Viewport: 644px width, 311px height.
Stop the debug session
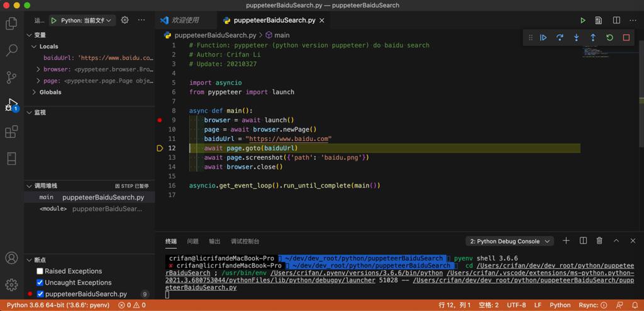click(x=626, y=37)
